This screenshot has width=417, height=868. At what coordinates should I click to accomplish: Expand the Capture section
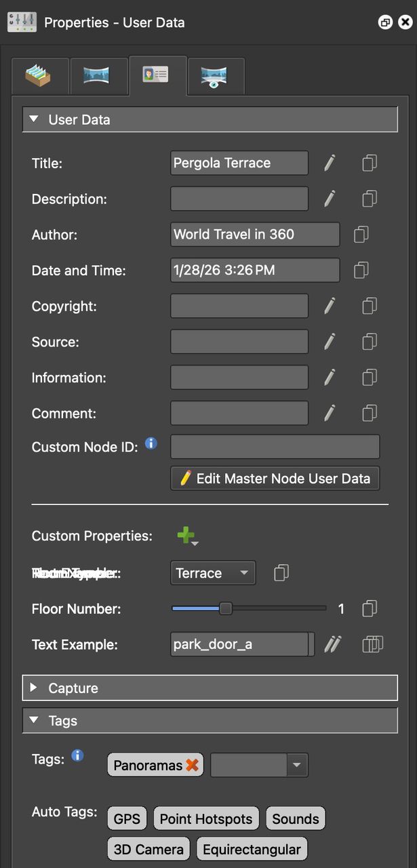210,688
